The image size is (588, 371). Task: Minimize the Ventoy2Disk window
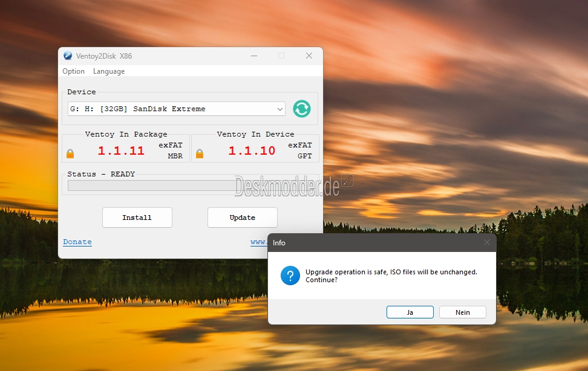point(253,56)
